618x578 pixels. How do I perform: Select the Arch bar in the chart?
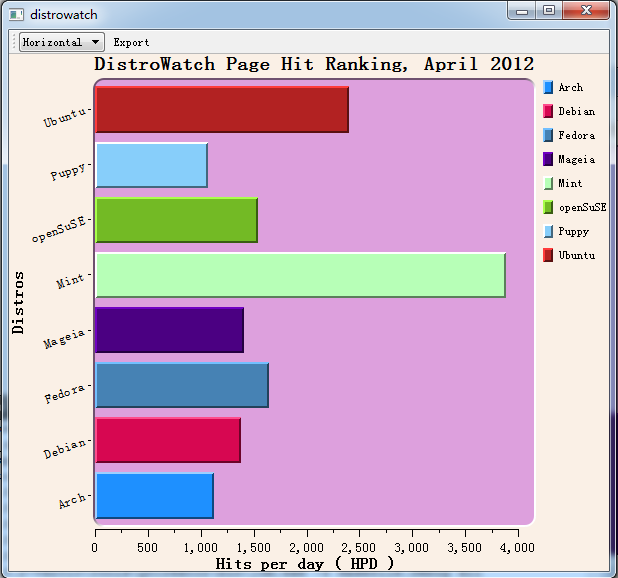[x=154, y=496]
